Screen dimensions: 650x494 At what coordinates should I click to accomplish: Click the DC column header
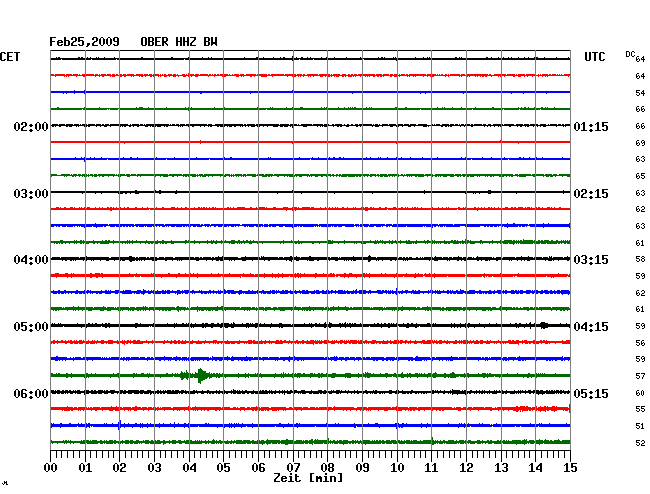point(630,54)
